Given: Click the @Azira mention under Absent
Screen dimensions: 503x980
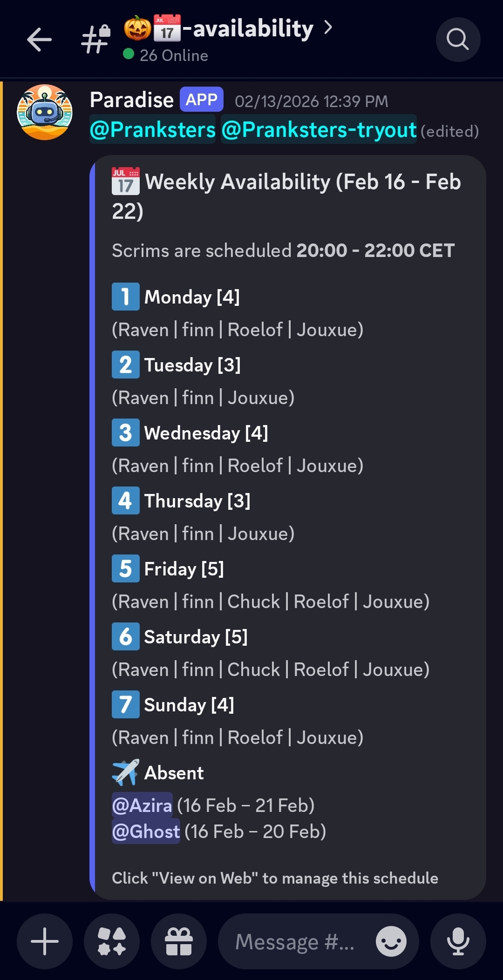Looking at the screenshot, I should (x=141, y=804).
